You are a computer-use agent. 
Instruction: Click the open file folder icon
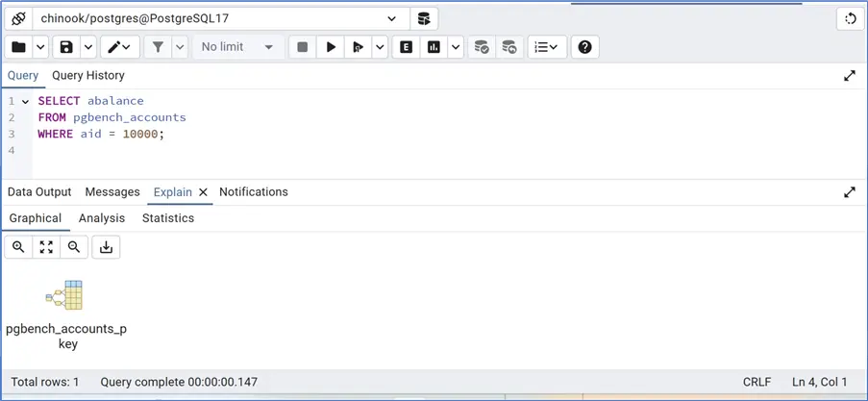pyautogui.click(x=19, y=47)
